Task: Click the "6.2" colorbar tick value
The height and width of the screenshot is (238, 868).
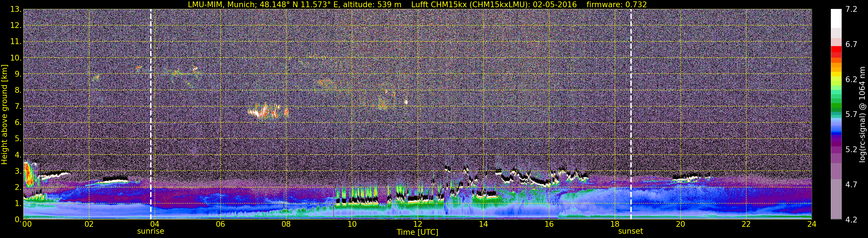Action: click(x=851, y=79)
